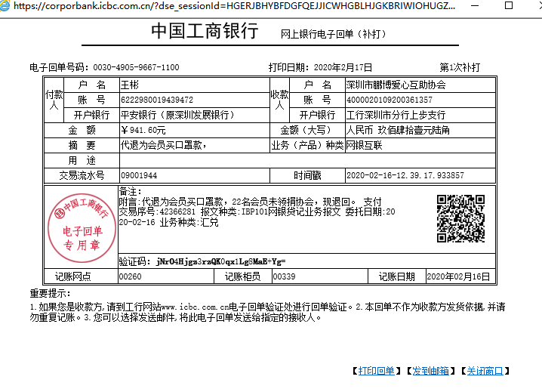Click the amount ￥941.60元
This screenshot has height=392, width=542.
tap(143, 130)
